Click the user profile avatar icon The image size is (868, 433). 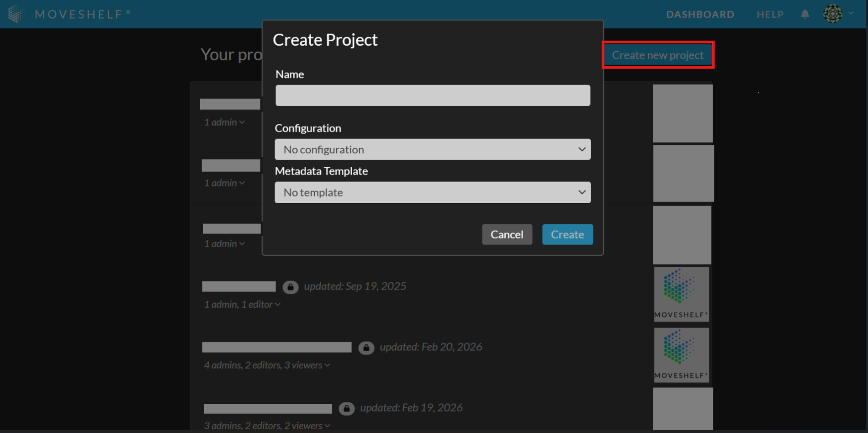tap(832, 14)
